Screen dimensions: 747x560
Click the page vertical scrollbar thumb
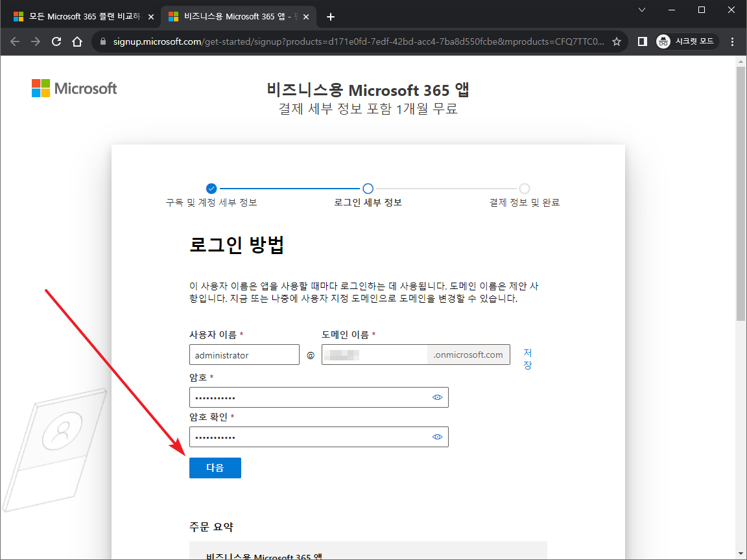click(741, 193)
